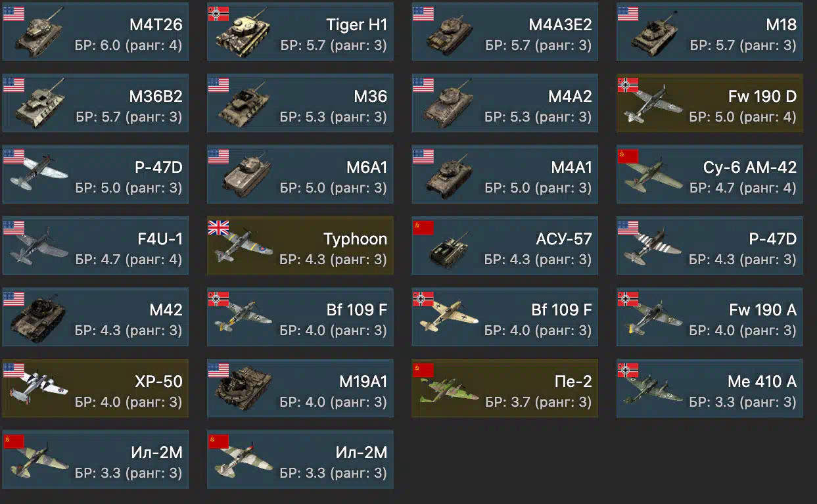Image resolution: width=817 pixels, height=504 pixels.
Task: Click the British flag on Typhoon card
Action: 218,227
